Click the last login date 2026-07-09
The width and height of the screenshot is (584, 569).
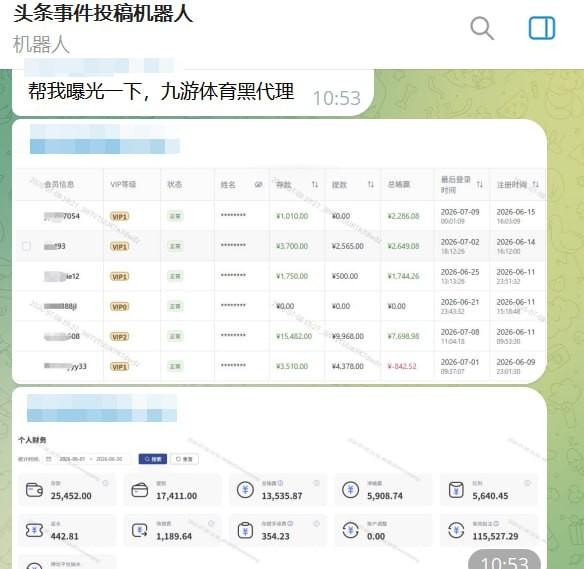(x=460, y=212)
